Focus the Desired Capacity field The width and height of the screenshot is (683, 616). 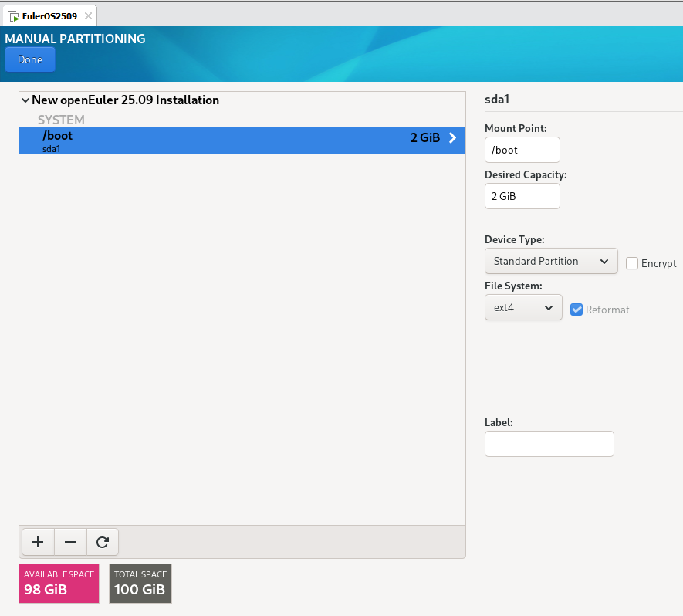click(522, 196)
